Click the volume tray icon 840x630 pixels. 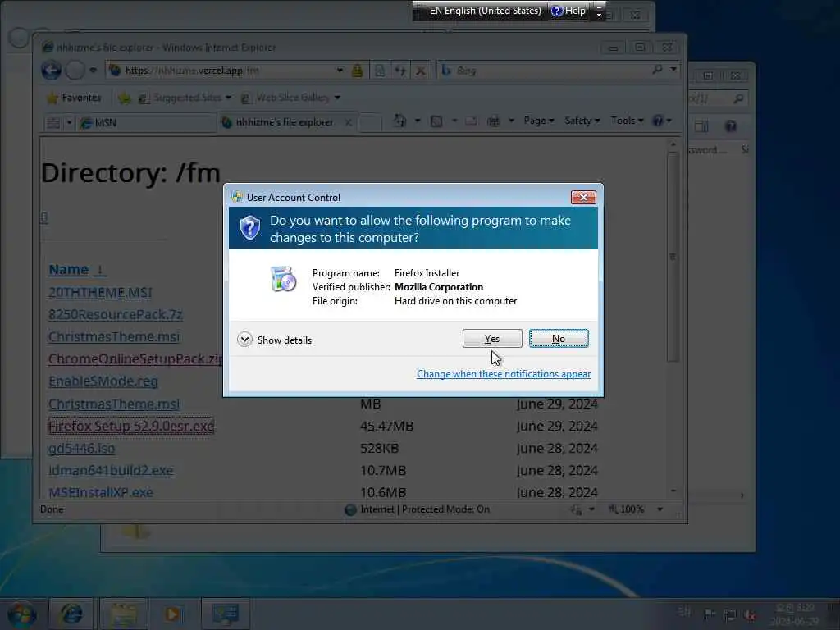tap(750, 615)
